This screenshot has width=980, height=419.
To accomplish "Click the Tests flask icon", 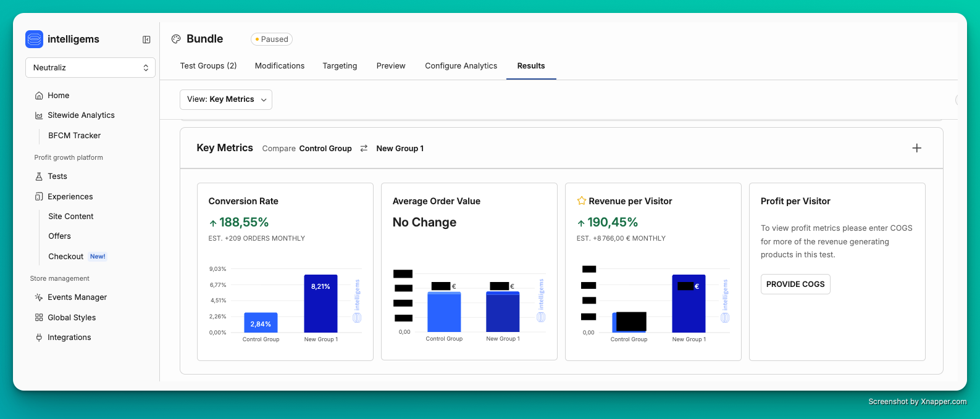I will pyautogui.click(x=39, y=176).
